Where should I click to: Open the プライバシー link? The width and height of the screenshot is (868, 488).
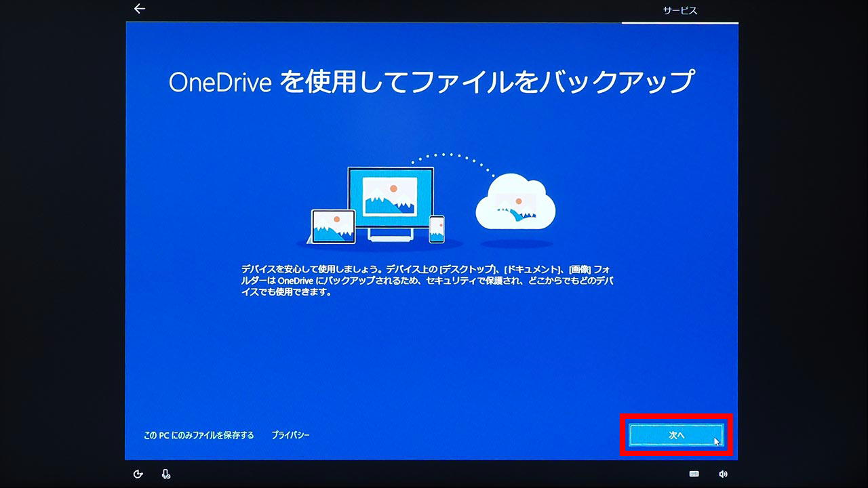tap(290, 435)
